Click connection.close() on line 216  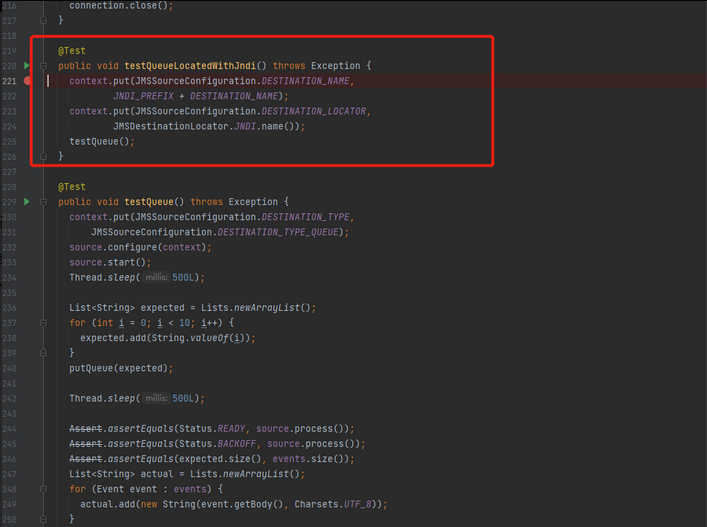coord(118,6)
